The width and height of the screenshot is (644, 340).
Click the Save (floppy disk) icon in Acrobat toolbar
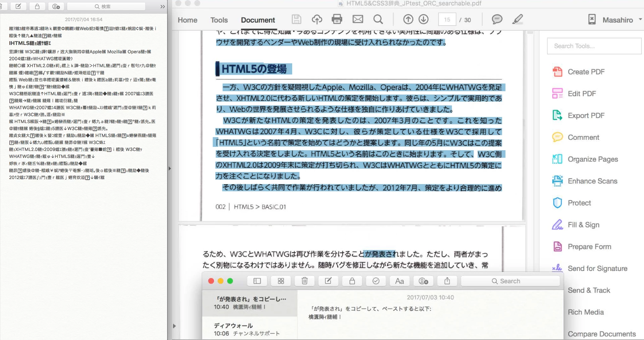pos(296,19)
